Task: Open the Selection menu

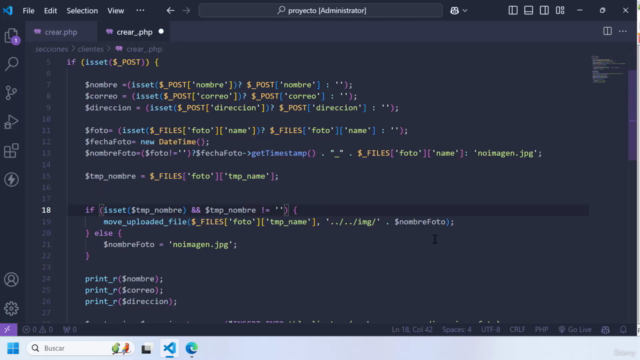Action: [x=82, y=11]
